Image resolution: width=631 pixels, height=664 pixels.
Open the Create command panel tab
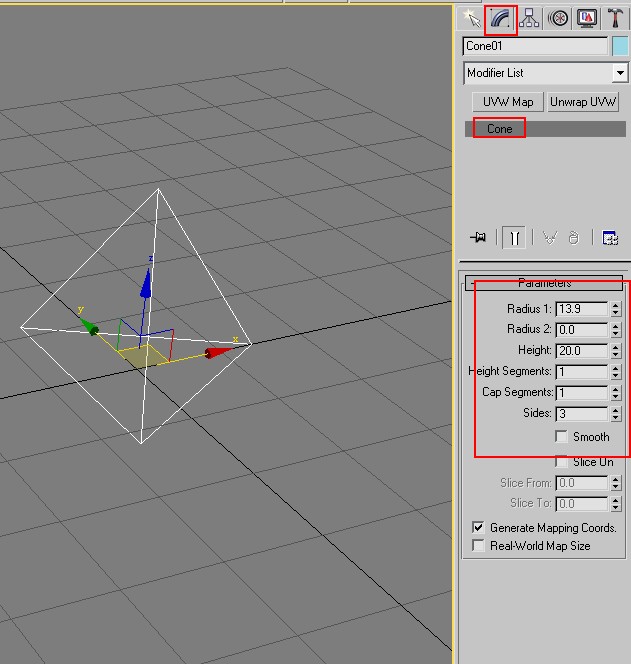click(471, 18)
